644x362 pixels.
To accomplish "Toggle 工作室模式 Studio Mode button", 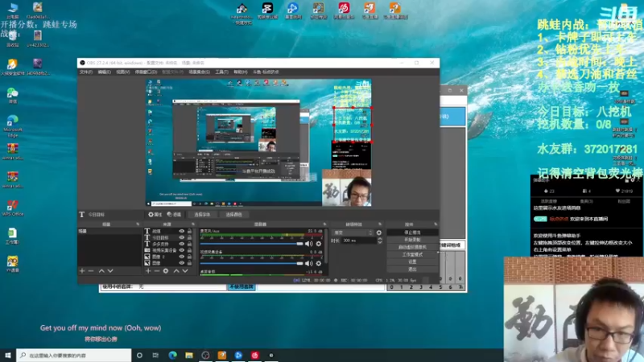I will point(412,254).
